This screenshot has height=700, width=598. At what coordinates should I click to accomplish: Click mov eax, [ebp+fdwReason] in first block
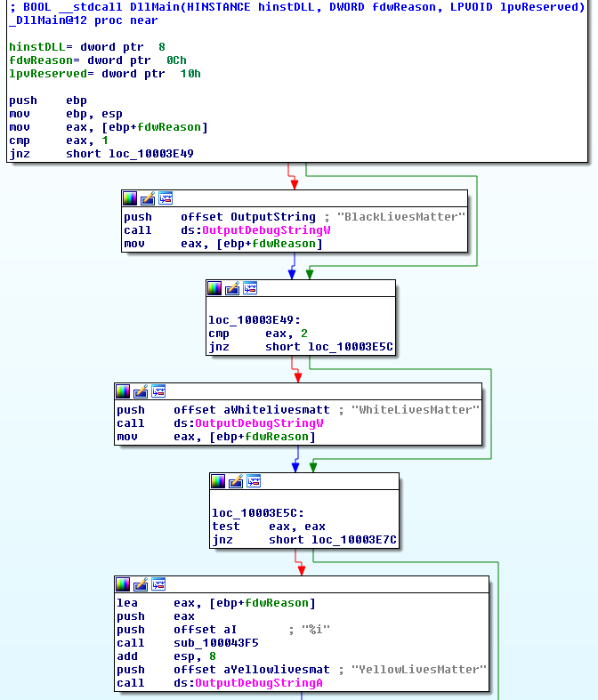pyautogui.click(x=109, y=127)
